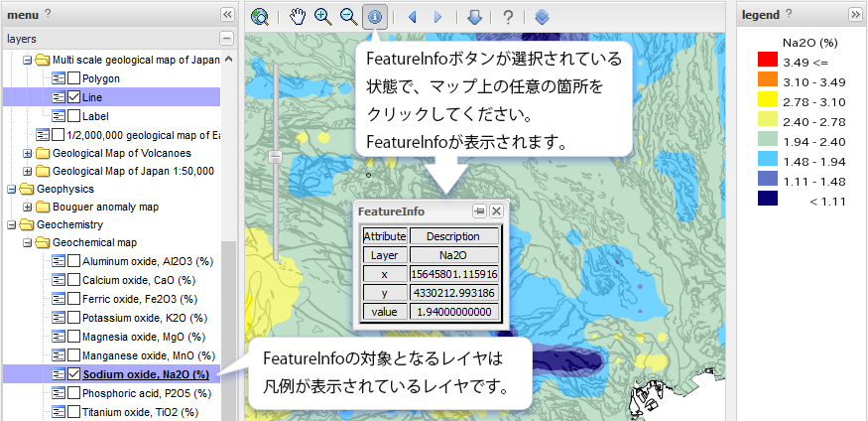Select the zoom out magnifier tool

point(348,17)
